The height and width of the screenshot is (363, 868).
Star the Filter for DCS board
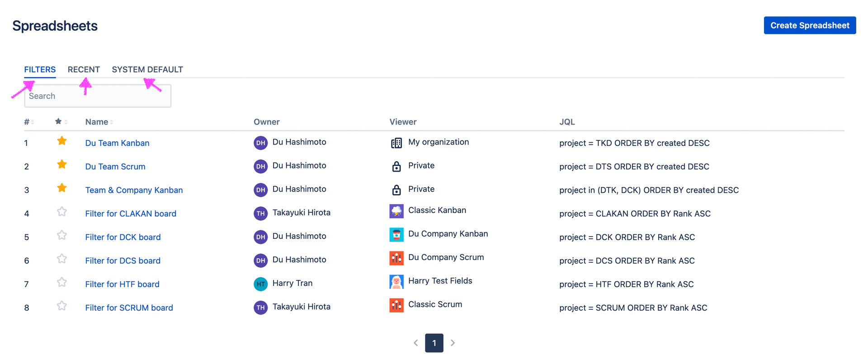pyautogui.click(x=62, y=258)
